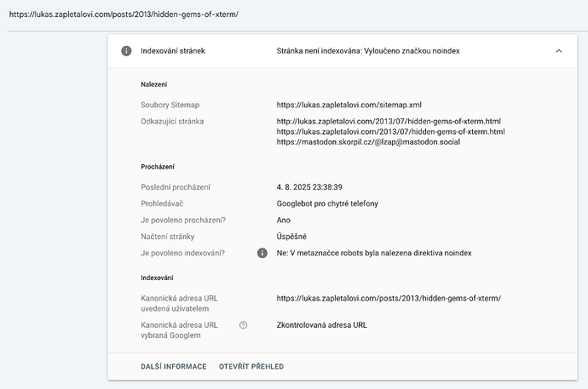Screen dimensions: 588x389
Task: Collapse the Indexování stránek panel with chevron
Action: coord(559,51)
